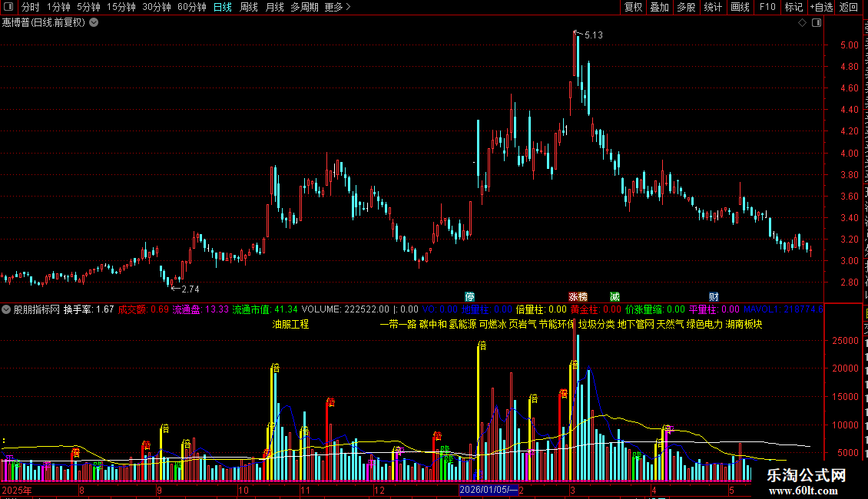868x499 pixels.
Task: Select the 垃圾分类 concept label
Action: 596,324
